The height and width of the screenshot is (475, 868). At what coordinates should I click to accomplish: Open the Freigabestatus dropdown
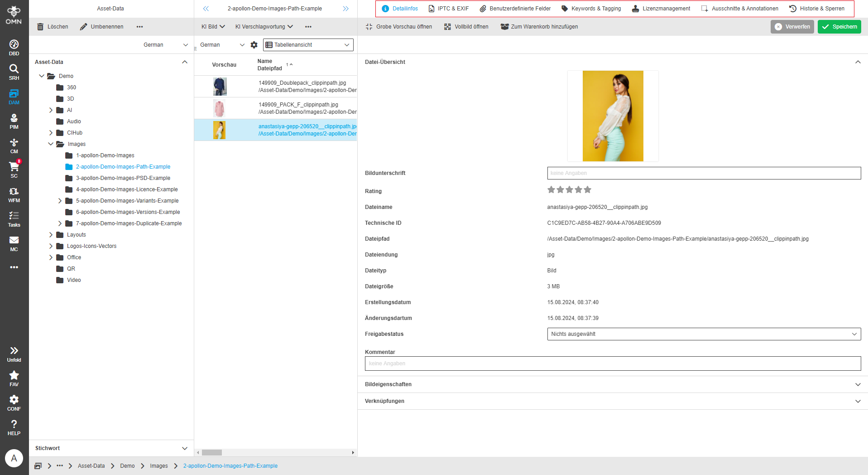pos(704,334)
